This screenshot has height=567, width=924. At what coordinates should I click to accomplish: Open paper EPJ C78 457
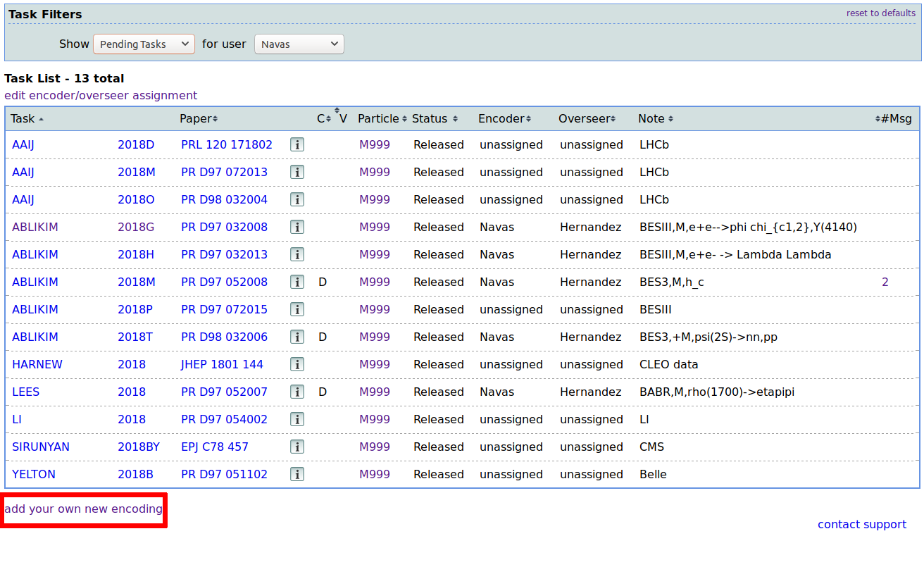215,447
